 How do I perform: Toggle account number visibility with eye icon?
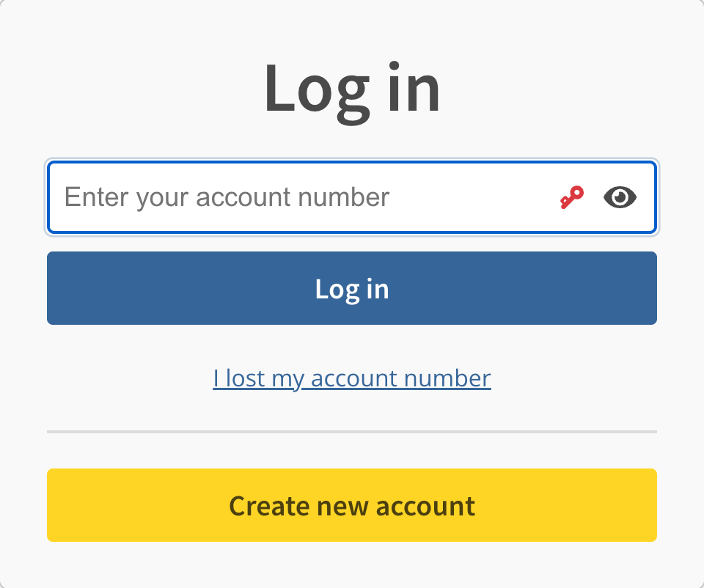[620, 197]
